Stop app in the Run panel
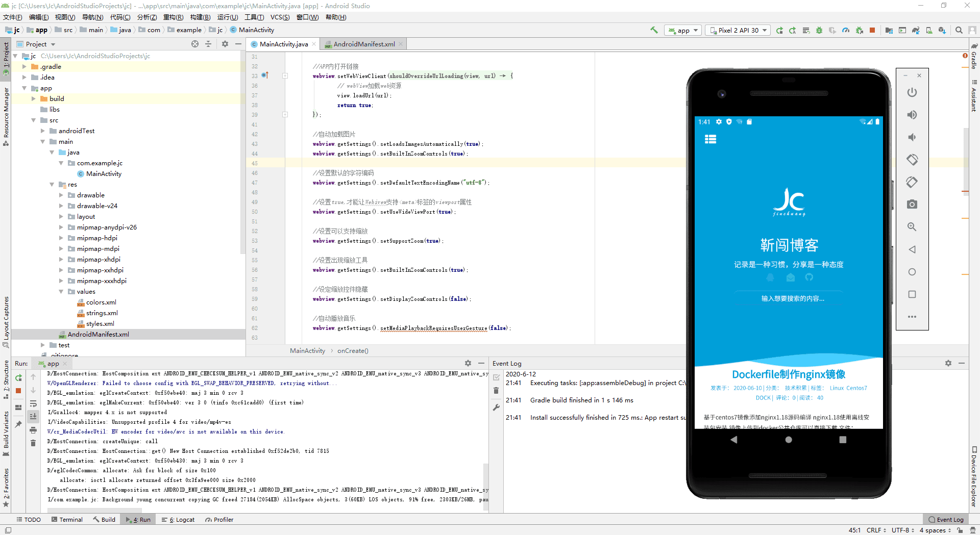Screen dimensions: 980x535 pyautogui.click(x=19, y=391)
